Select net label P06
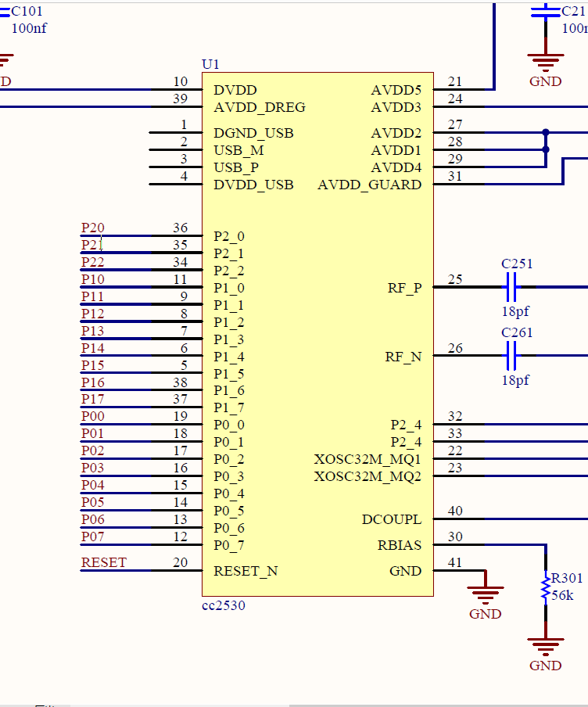The width and height of the screenshot is (588, 707). 93,519
